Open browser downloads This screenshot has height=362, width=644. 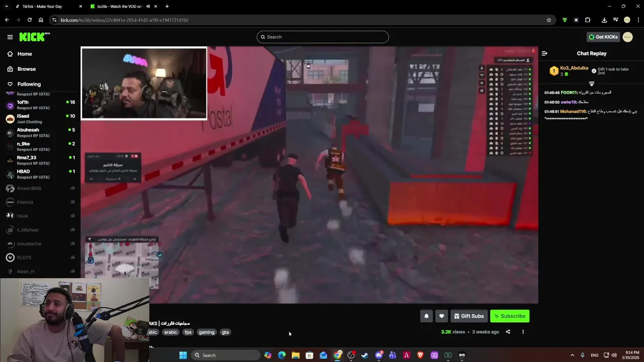tap(604, 20)
